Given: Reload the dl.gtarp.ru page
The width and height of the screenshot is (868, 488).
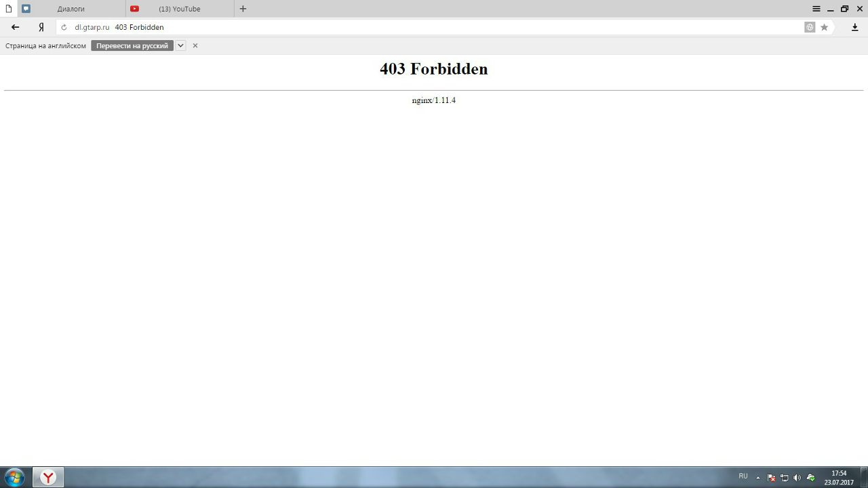Looking at the screenshot, I should [64, 27].
